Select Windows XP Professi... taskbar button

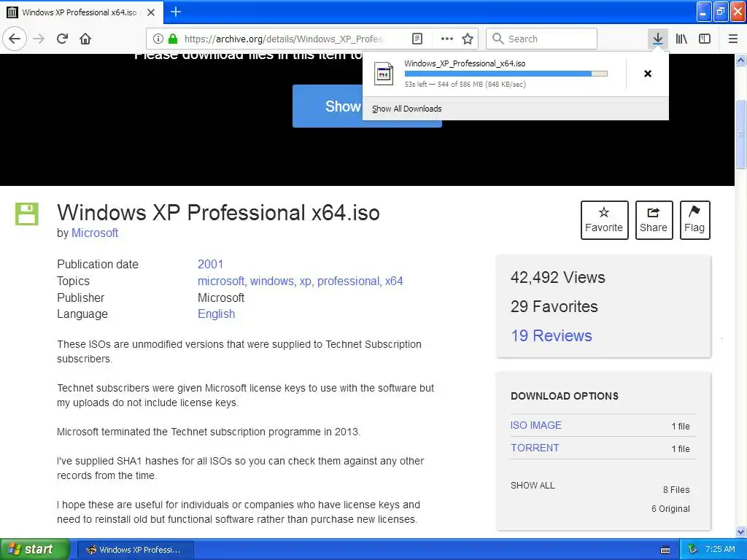point(135,550)
